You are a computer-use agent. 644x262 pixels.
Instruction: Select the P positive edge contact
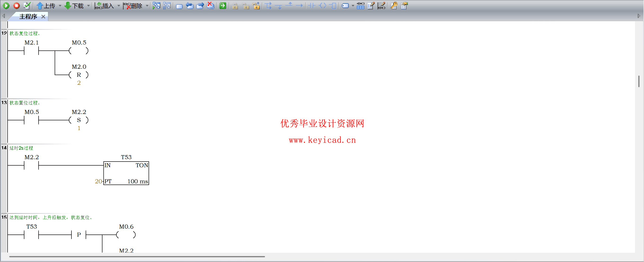click(x=79, y=235)
